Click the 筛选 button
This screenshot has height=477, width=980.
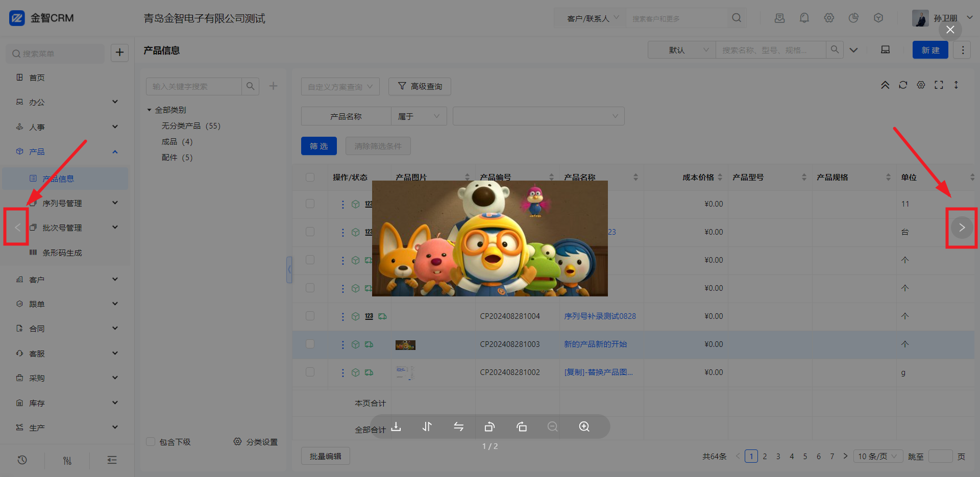point(319,146)
